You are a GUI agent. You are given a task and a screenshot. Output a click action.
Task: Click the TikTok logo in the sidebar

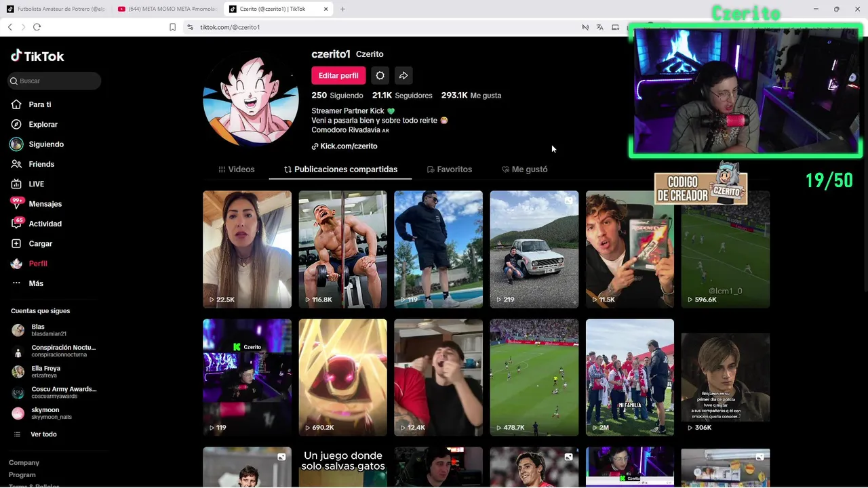(x=37, y=56)
